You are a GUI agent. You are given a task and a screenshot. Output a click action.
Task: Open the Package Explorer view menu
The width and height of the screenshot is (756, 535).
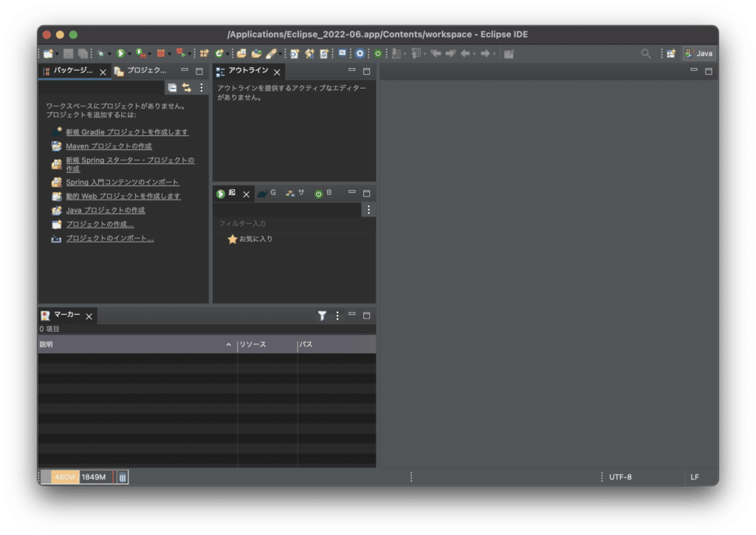point(201,87)
